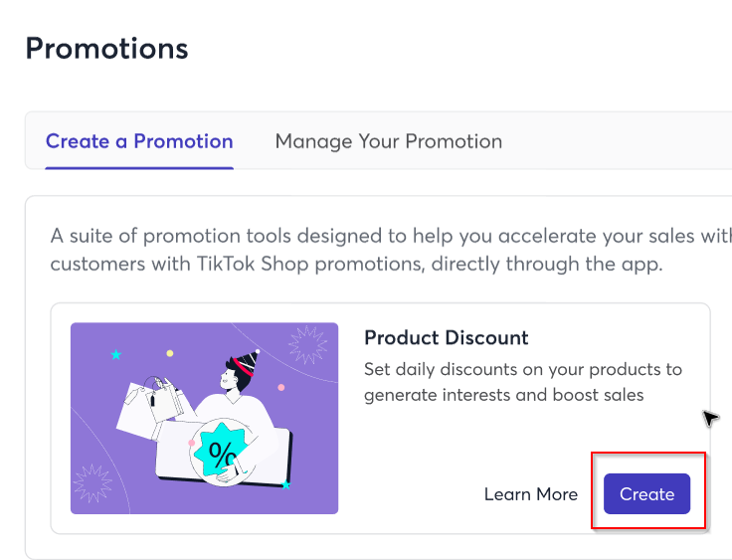Click the promotion tools intro paragraph
The image size is (732, 560).
point(391,250)
